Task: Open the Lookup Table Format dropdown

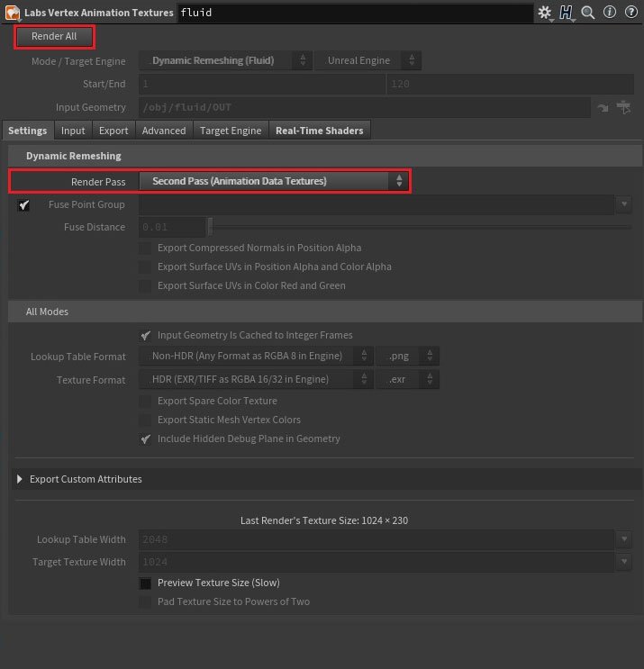Action: tap(256, 356)
